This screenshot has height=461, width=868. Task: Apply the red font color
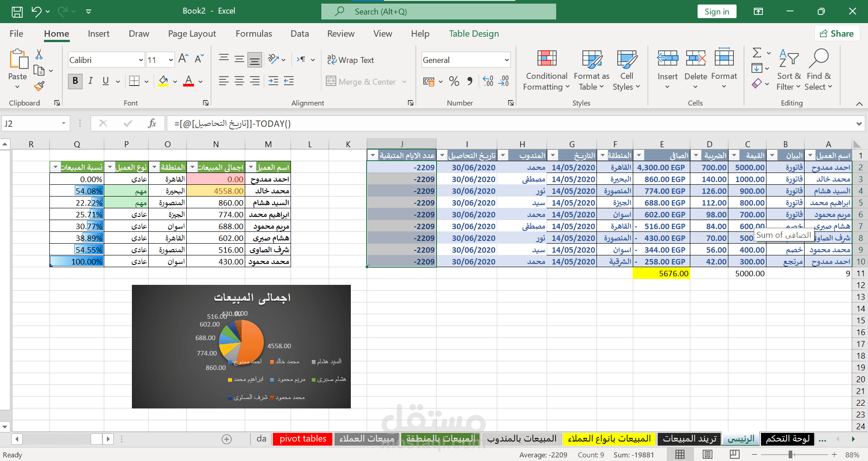[x=189, y=82]
